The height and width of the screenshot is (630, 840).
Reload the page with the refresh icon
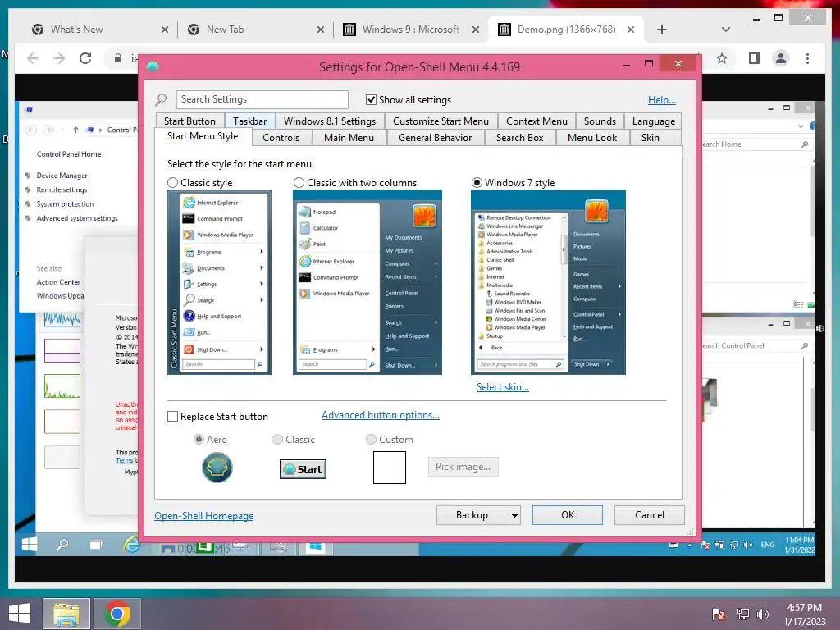coord(85,58)
